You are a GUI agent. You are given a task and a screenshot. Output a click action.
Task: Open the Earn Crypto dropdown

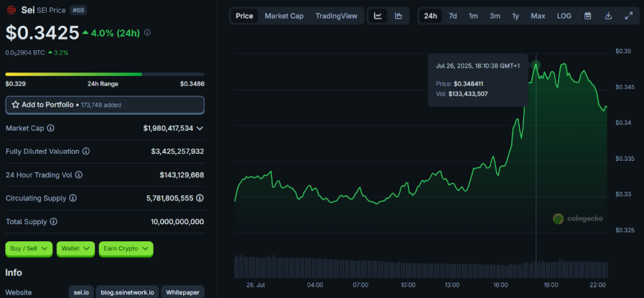pyautogui.click(x=126, y=248)
